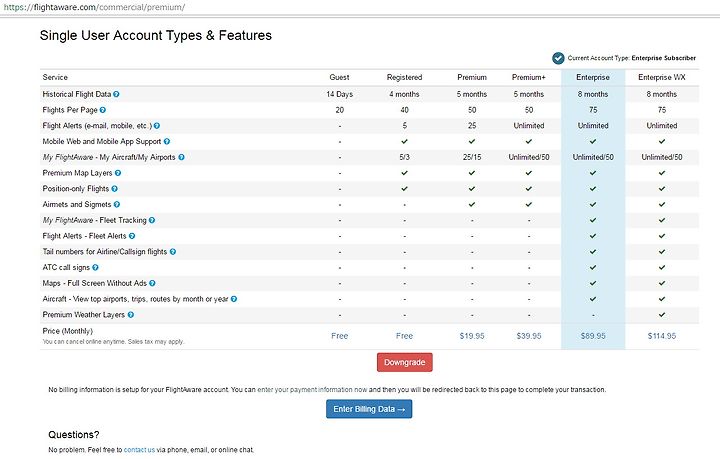Click the flightaware.com URL in address bar
720x459 pixels.
(94, 7)
